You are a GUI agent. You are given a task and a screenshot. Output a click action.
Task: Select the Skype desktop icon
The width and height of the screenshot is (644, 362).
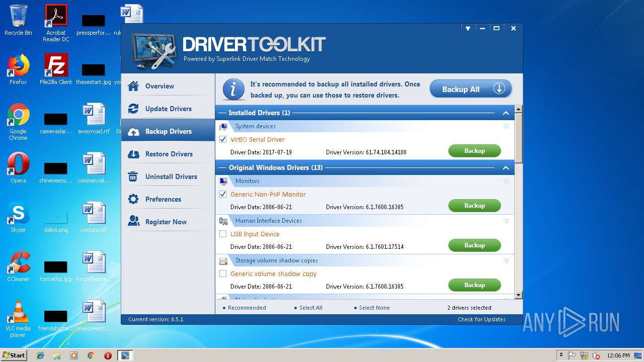point(18,217)
